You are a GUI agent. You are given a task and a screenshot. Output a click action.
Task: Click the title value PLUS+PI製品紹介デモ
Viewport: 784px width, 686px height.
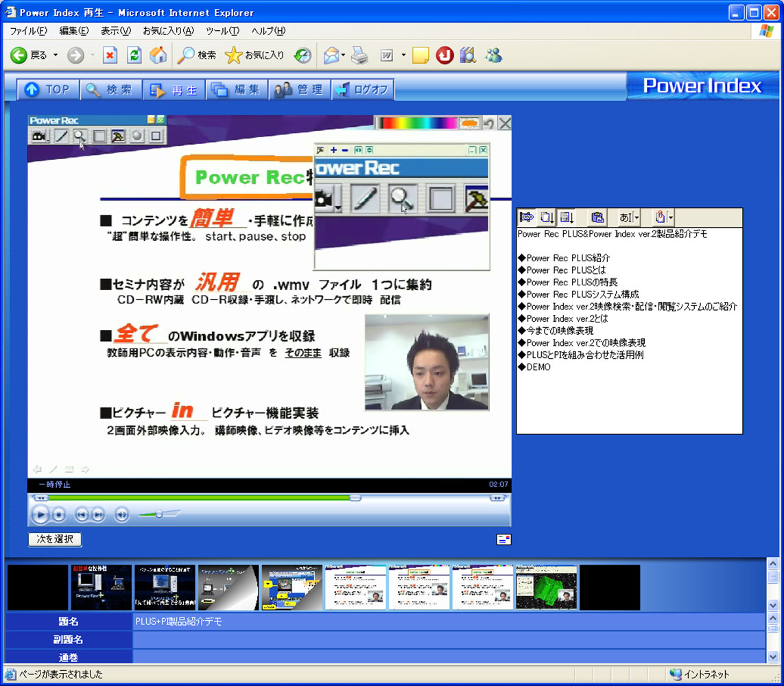pyautogui.click(x=178, y=622)
